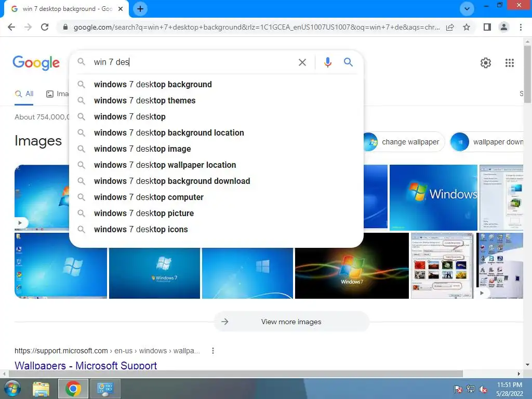This screenshot has width=532, height=399.
Task: Click the Google logo
Action: click(36, 63)
